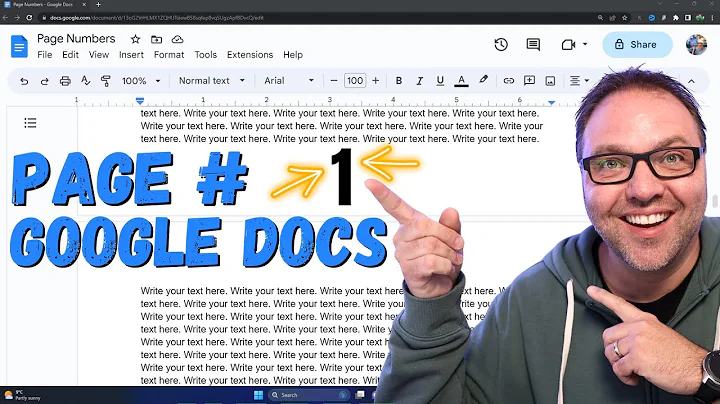Click the vertical scrollbar thumb
Image resolution: width=720 pixels, height=404 pixels.
(715, 202)
